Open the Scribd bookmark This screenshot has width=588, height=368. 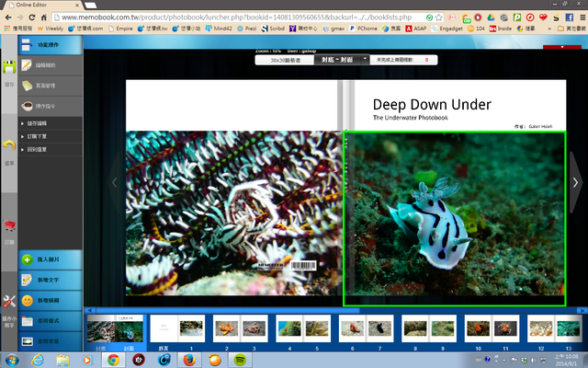(x=273, y=29)
